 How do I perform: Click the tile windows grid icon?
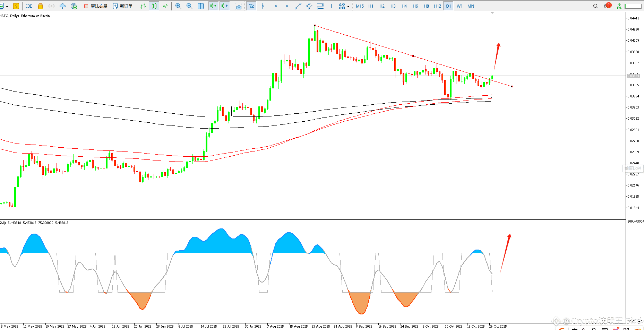click(200, 6)
